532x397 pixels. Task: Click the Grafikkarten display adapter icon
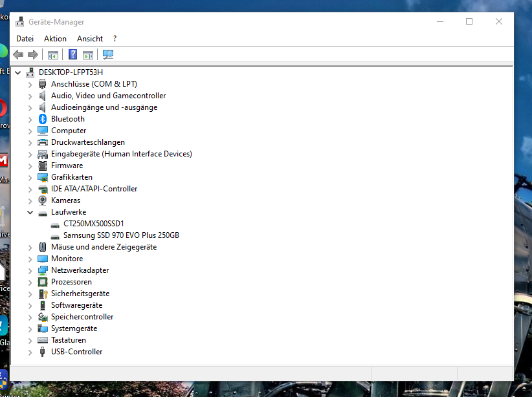pos(43,177)
